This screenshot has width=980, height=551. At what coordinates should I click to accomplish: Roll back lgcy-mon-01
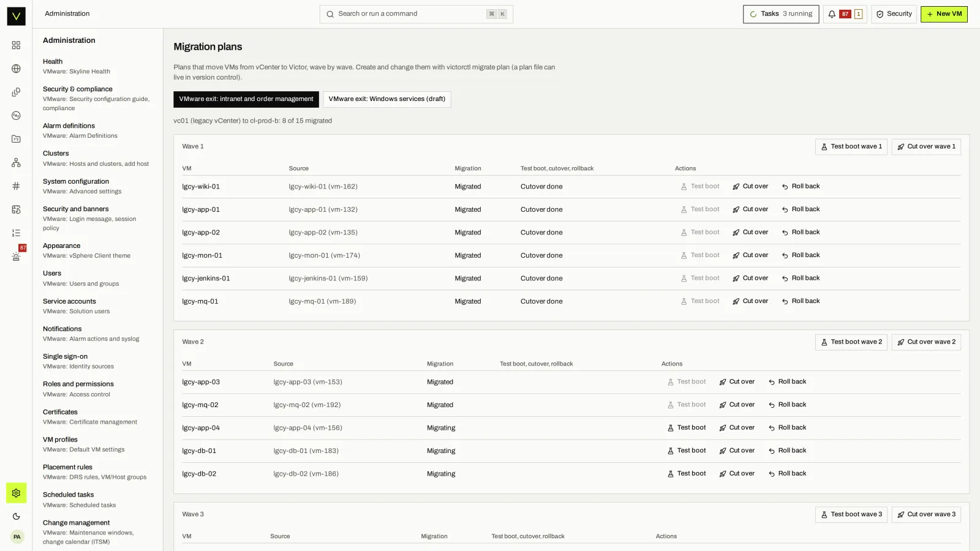point(801,255)
